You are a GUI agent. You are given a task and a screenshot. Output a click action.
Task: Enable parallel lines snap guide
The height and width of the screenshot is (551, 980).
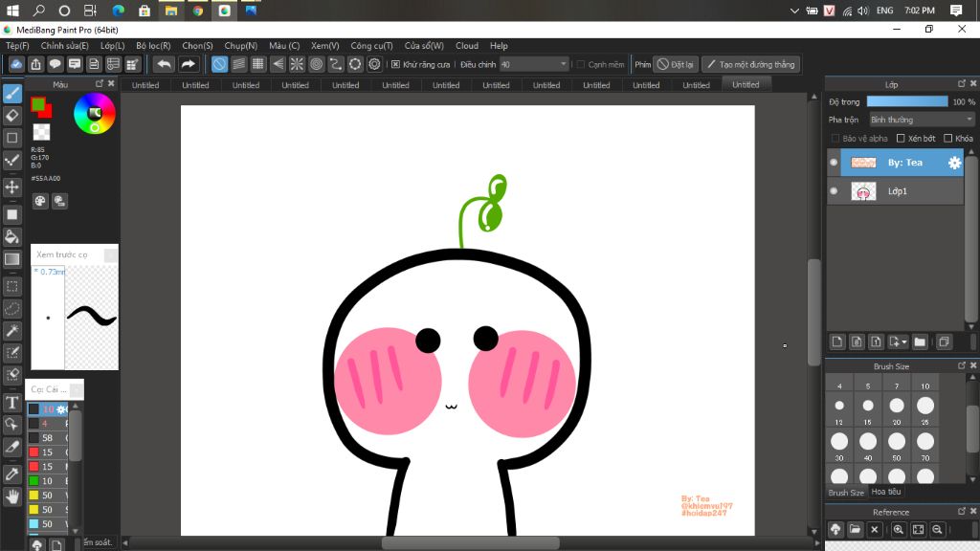(x=238, y=64)
